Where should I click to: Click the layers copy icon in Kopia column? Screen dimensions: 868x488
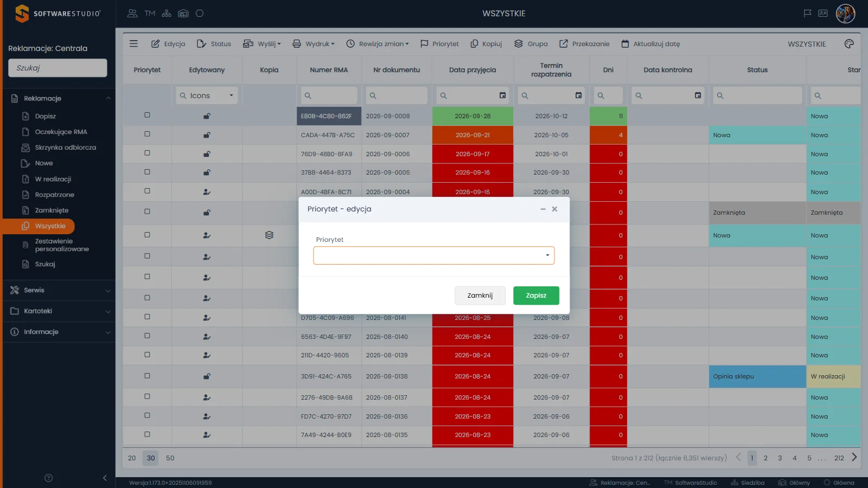pyautogui.click(x=269, y=235)
